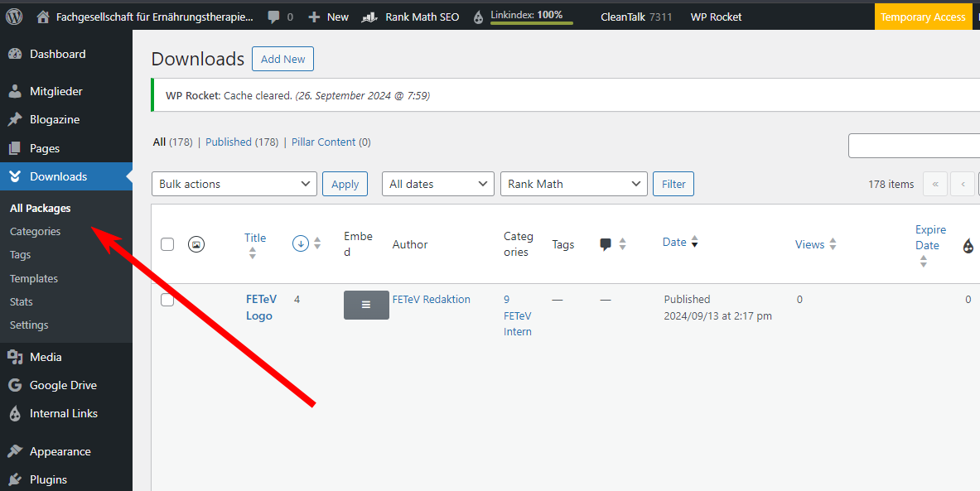Click the Linkindex 100% progress bar
This screenshot has width=980, height=491.
(532, 23)
